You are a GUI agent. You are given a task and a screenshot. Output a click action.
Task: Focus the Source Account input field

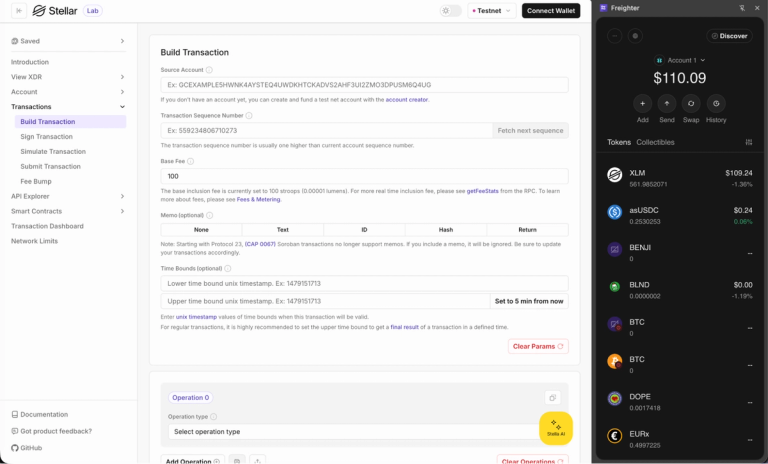(x=364, y=85)
